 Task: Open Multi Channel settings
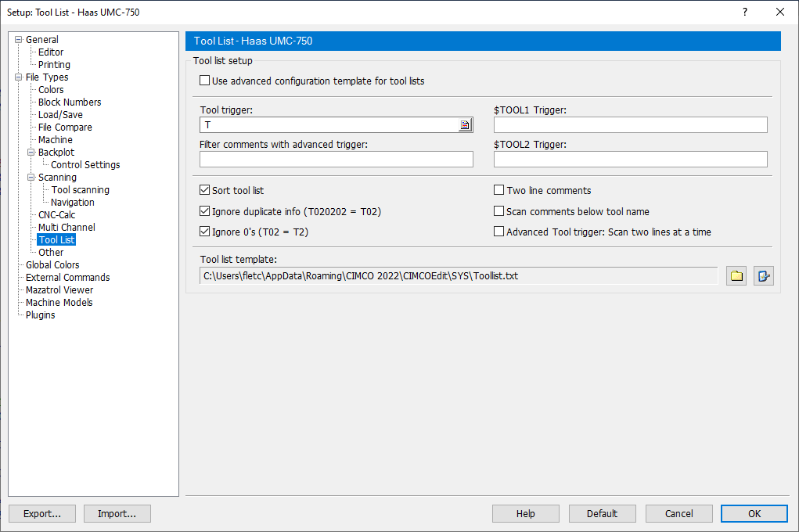pyautogui.click(x=67, y=227)
